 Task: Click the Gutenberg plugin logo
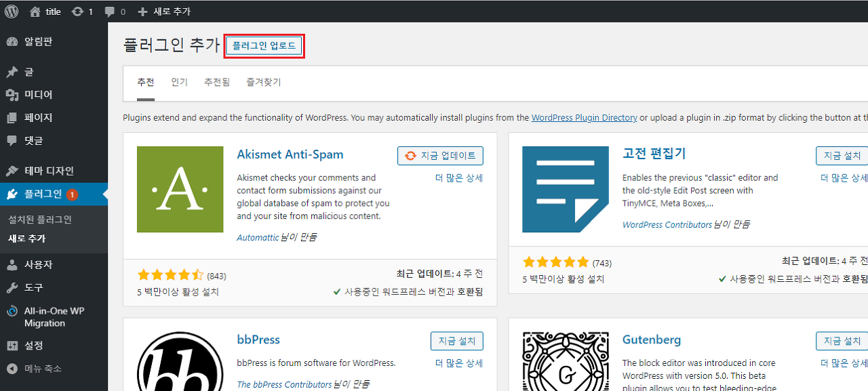(x=566, y=361)
